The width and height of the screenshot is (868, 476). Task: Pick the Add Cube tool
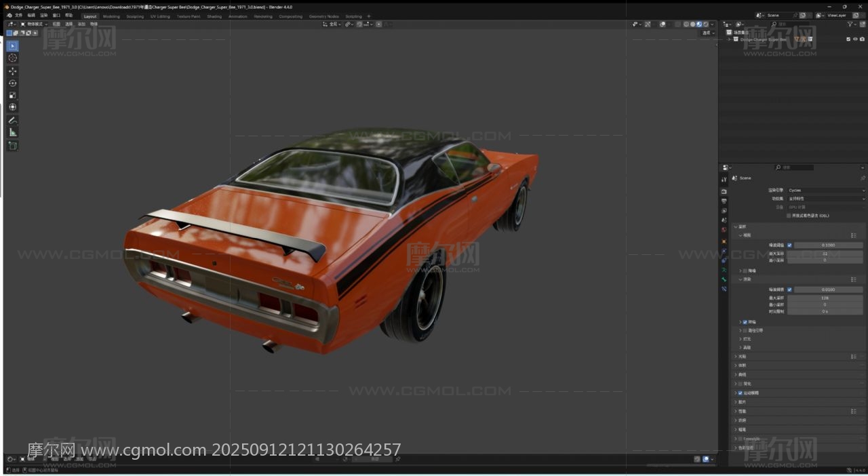pyautogui.click(x=12, y=146)
